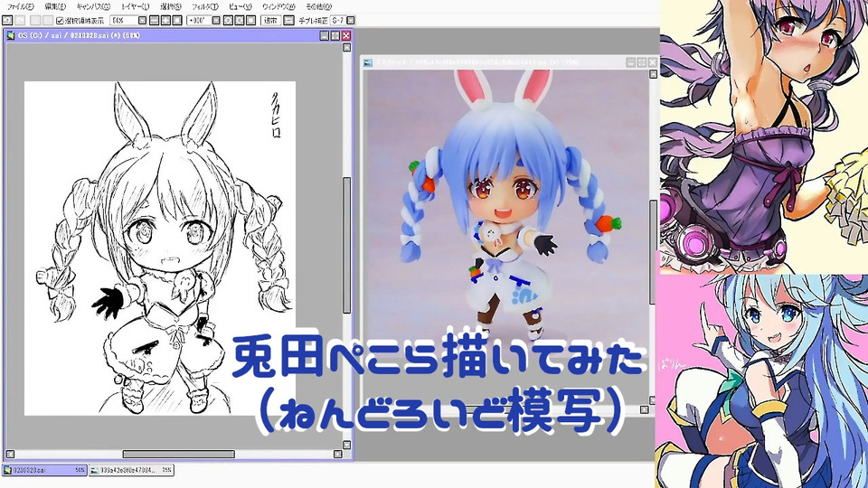Open the zoom percentage dropdown arrow
Viewport: 868px width, 488px height.
coord(142,21)
